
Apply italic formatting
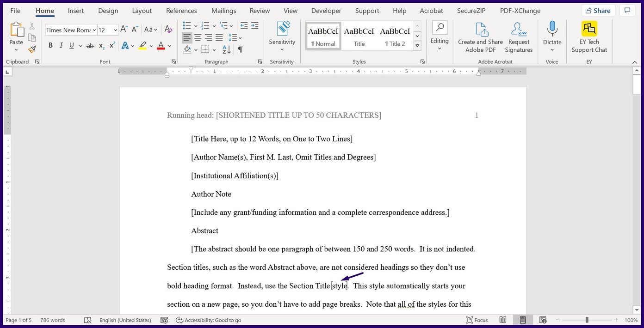[61, 45]
